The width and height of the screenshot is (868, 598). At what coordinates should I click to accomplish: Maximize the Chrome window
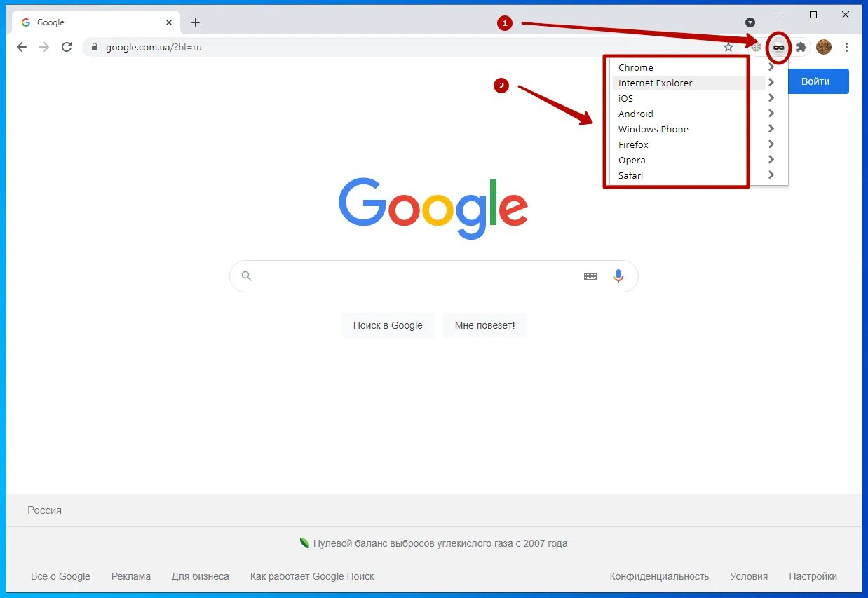813,15
